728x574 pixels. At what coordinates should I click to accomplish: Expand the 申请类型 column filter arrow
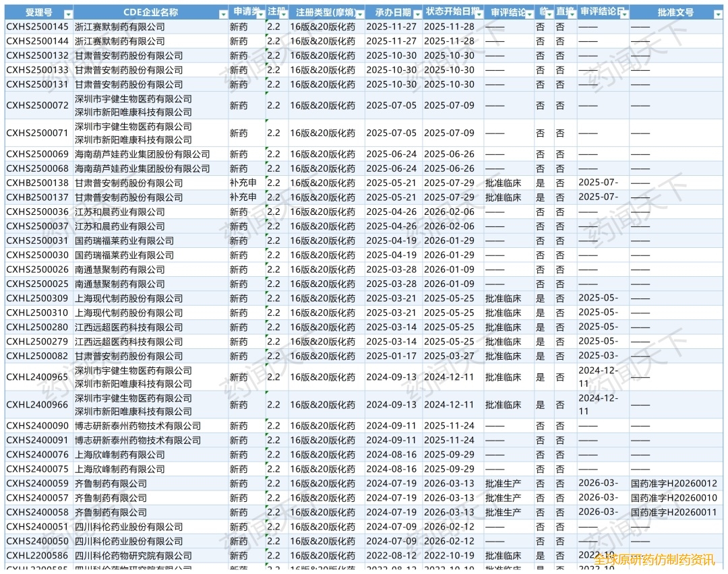pyautogui.click(x=260, y=14)
